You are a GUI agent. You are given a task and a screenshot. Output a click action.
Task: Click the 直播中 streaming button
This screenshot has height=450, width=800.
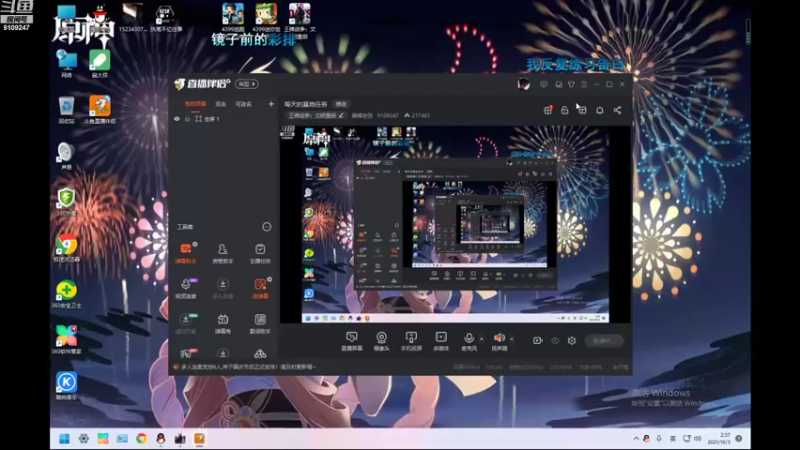point(604,340)
